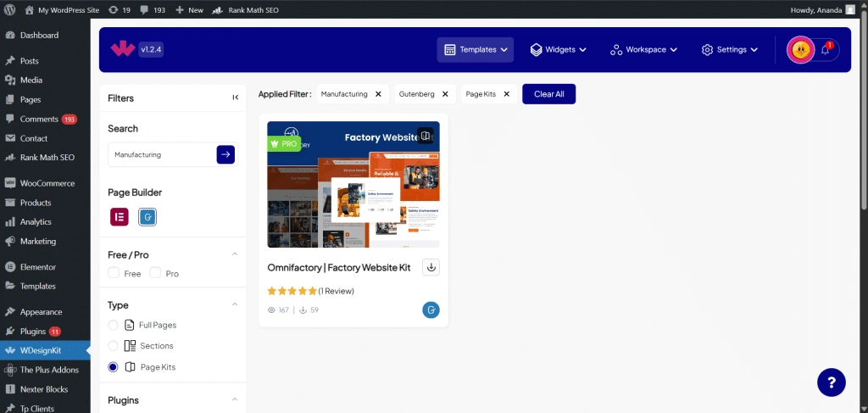
Task: Click the v1.2.4 version badge
Action: click(151, 49)
